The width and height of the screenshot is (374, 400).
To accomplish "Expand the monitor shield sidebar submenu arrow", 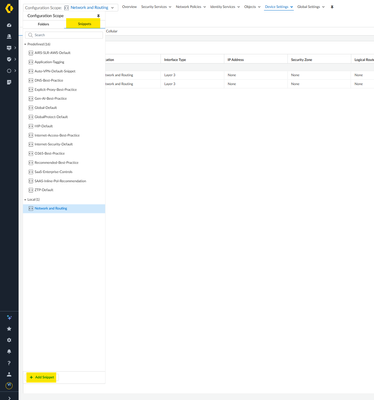I will (15, 48).
